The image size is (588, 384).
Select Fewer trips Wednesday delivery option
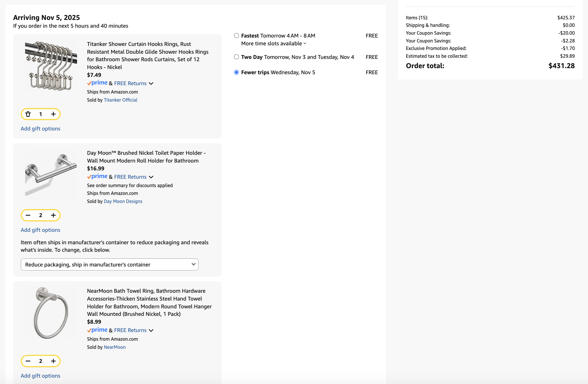pos(236,72)
